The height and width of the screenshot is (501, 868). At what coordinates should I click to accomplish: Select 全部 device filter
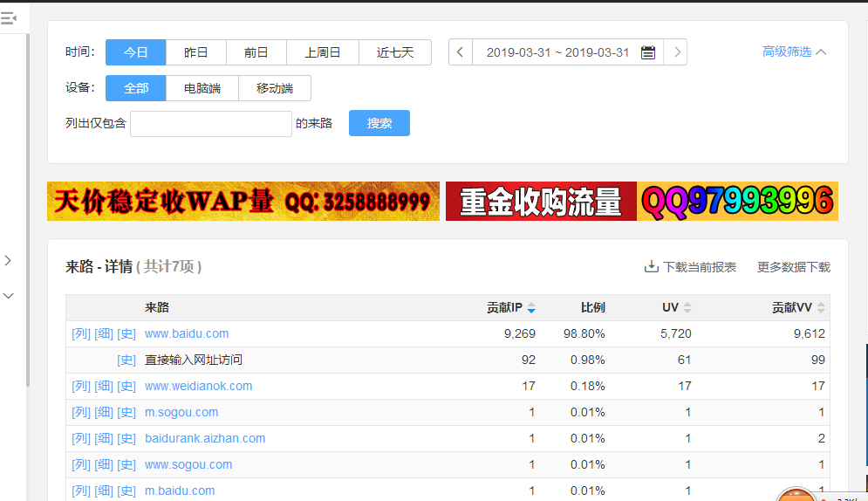[x=135, y=88]
